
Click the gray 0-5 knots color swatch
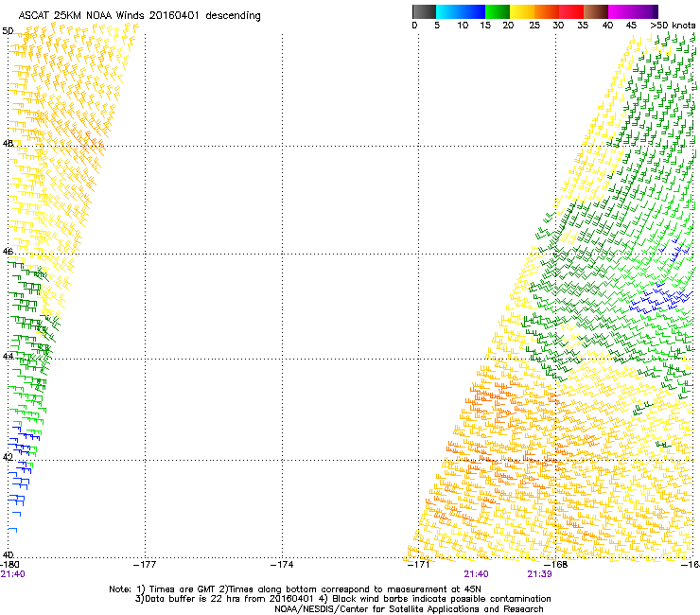coord(424,11)
